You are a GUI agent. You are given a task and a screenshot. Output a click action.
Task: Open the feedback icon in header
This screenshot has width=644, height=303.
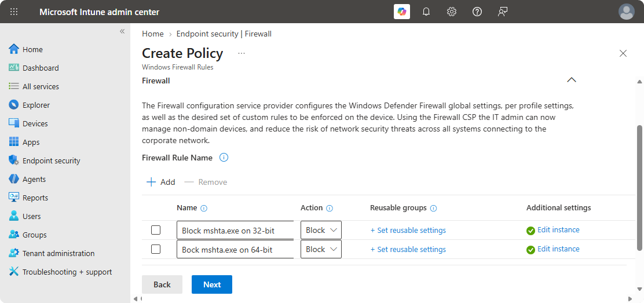click(502, 12)
